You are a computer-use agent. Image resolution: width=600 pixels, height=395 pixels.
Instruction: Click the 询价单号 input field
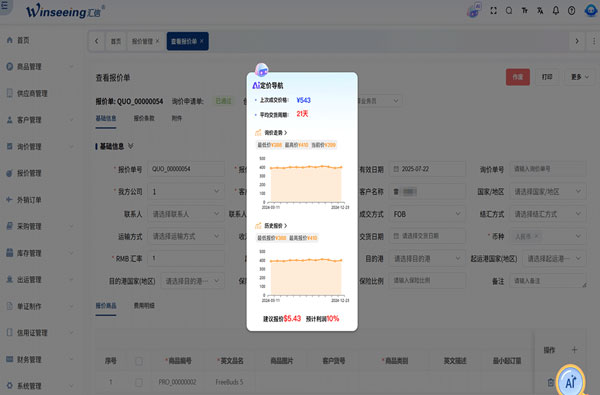(548, 169)
